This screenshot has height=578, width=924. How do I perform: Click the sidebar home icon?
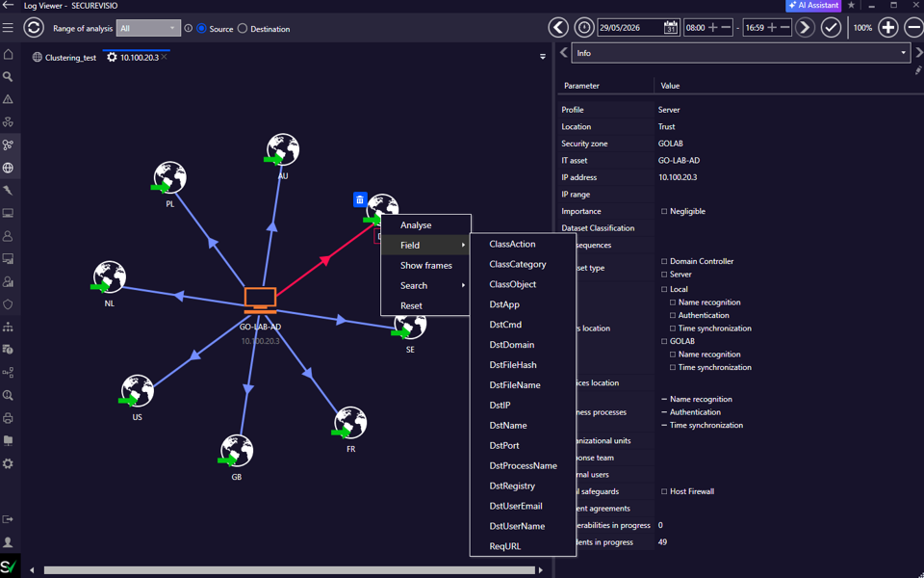(x=9, y=54)
